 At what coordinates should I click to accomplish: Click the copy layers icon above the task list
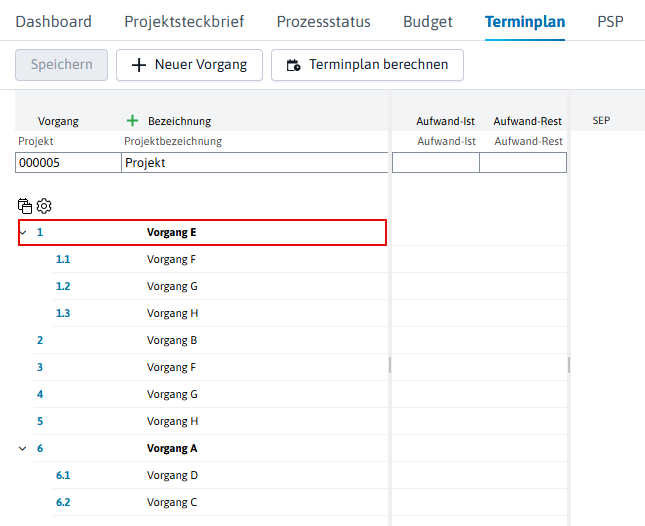[x=25, y=206]
